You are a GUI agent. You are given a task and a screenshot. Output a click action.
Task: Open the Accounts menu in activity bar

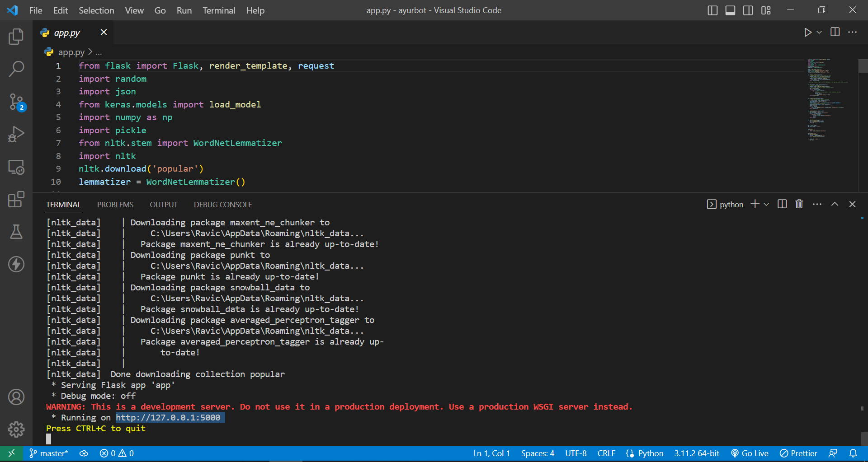pos(16,397)
